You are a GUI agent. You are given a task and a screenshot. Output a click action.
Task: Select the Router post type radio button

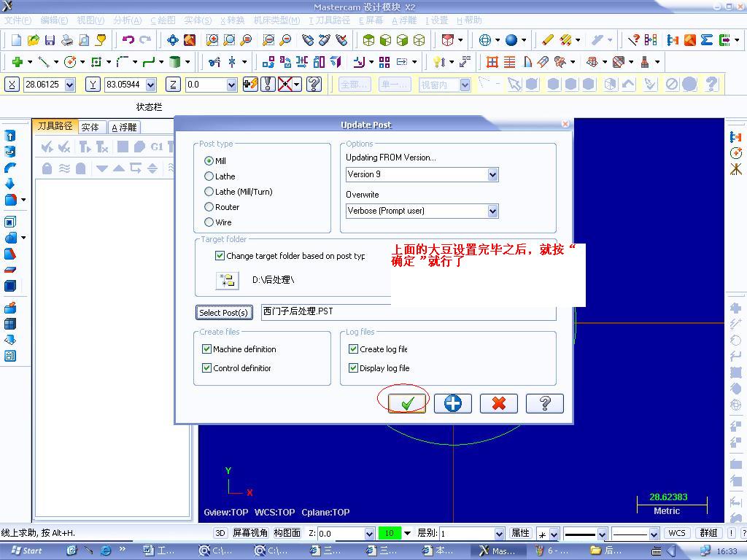(x=209, y=206)
